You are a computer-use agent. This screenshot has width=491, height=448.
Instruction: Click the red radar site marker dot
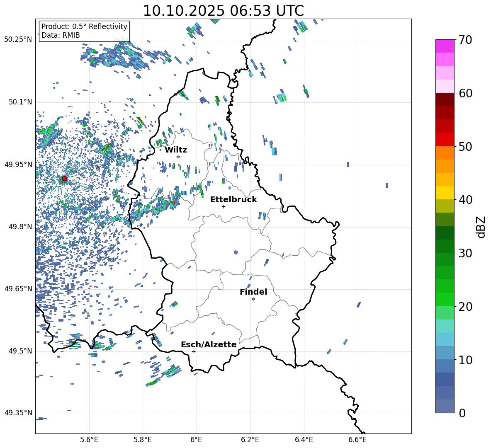64,179
